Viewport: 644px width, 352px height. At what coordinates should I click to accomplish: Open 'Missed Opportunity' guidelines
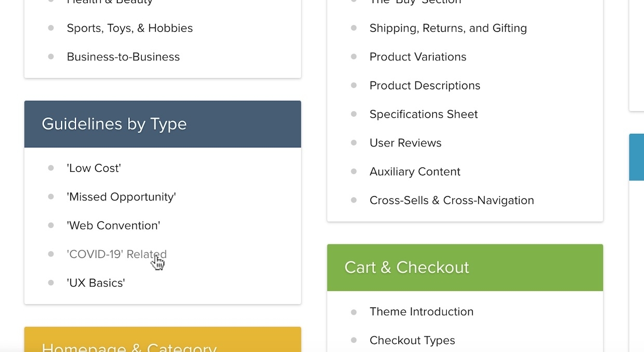tap(122, 197)
